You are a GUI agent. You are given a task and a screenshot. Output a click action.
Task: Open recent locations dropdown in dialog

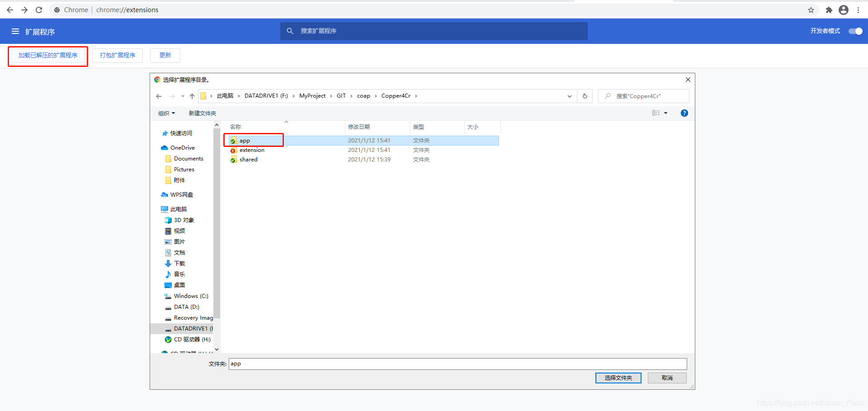(183, 96)
